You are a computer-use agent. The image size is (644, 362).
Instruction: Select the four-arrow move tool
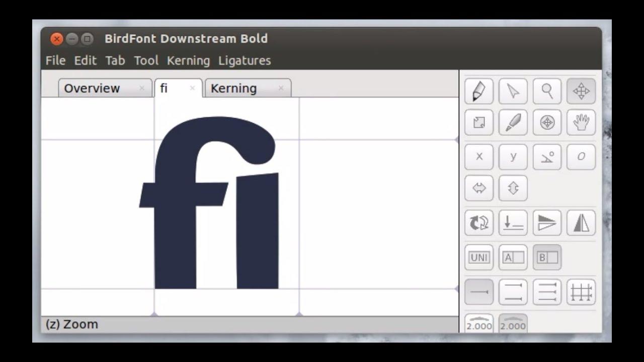point(581,91)
